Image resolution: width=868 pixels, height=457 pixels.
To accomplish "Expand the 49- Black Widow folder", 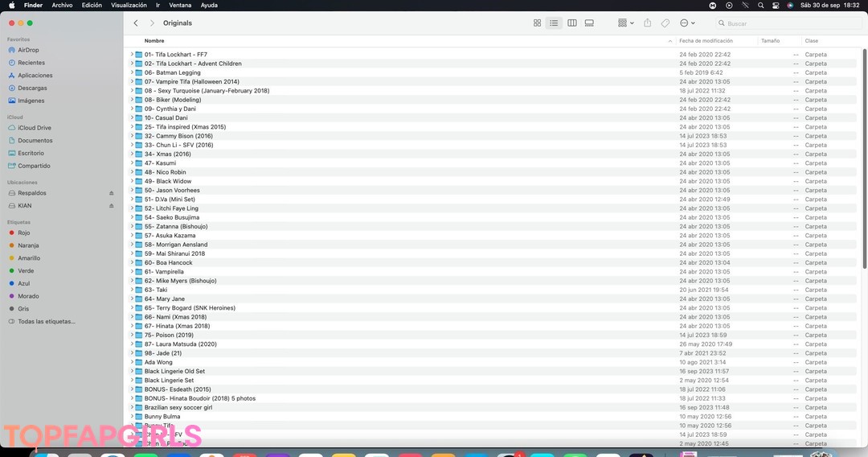I will [132, 181].
